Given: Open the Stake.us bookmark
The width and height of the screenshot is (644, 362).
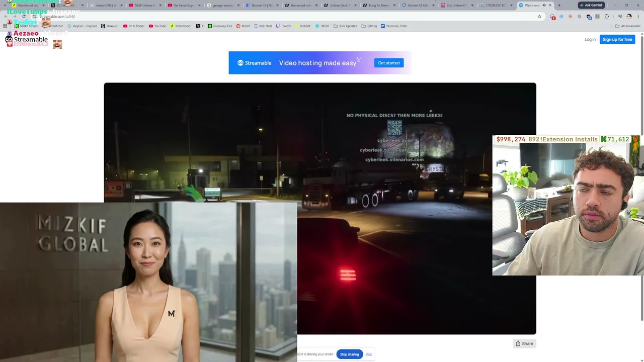Looking at the screenshot, I should pos(109,26).
